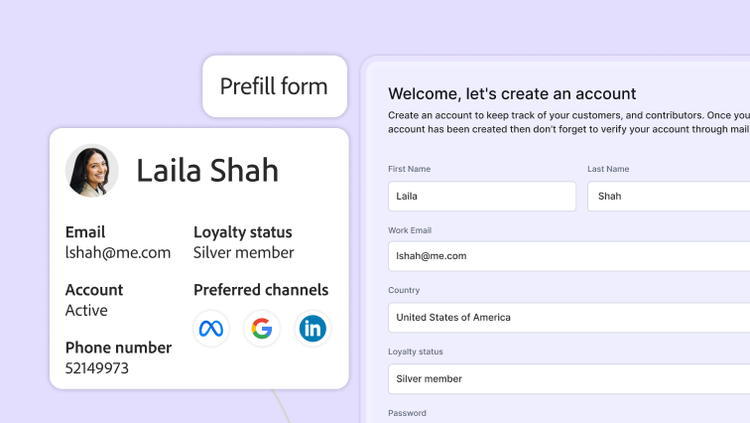Click the phone number 52149973
This screenshot has height=423, width=750.
[97, 368]
